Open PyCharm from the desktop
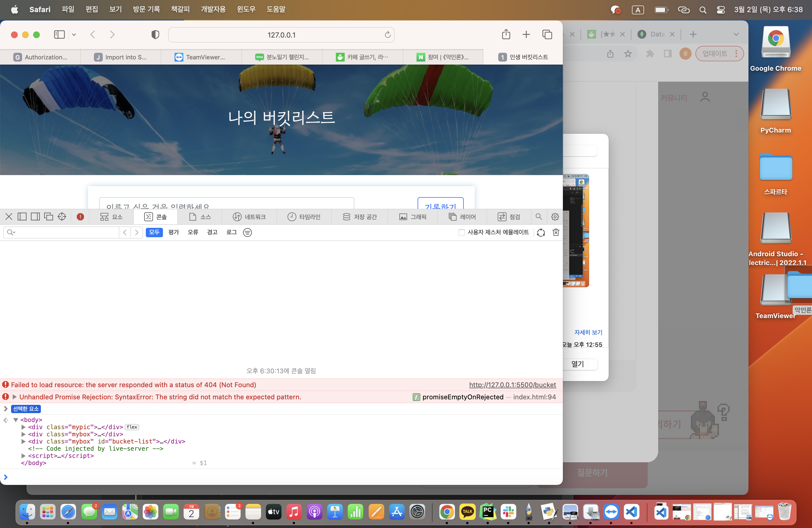This screenshot has height=528, width=812. [x=776, y=110]
